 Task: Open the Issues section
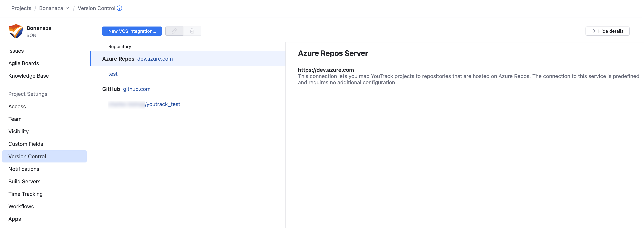point(16,51)
